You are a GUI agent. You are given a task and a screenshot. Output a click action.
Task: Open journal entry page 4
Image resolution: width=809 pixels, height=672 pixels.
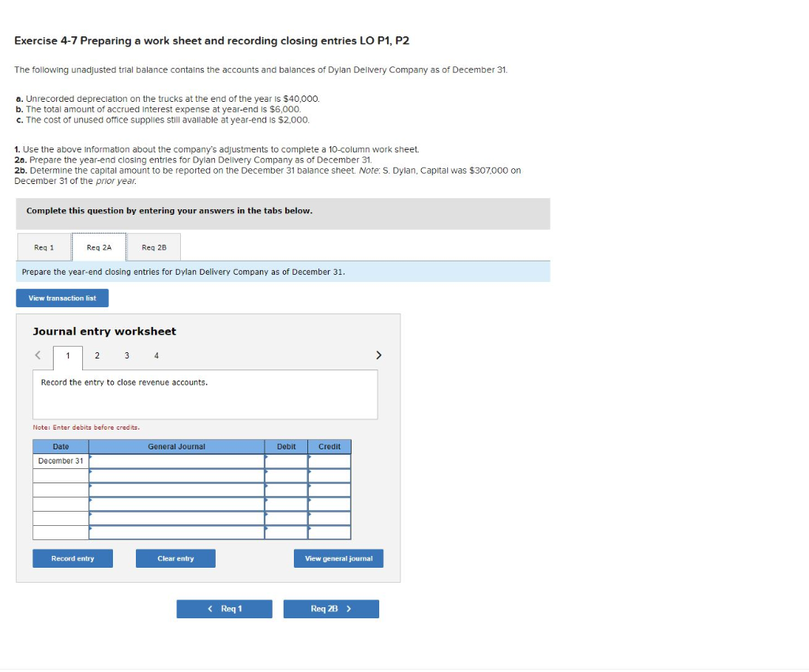[156, 356]
